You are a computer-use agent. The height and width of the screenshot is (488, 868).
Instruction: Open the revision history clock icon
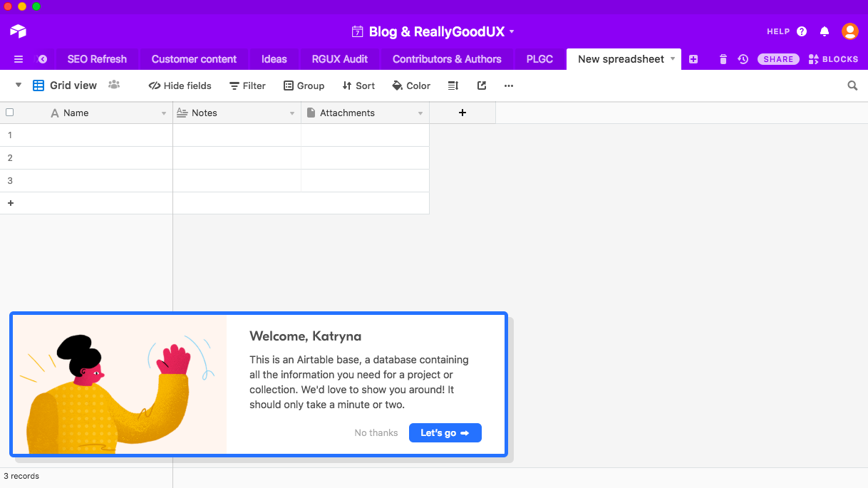743,59
